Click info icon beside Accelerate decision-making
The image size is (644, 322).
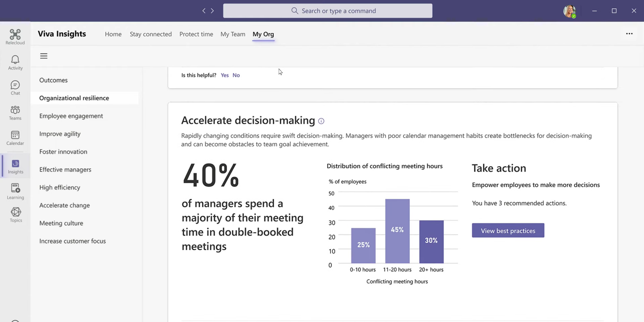tap(321, 121)
